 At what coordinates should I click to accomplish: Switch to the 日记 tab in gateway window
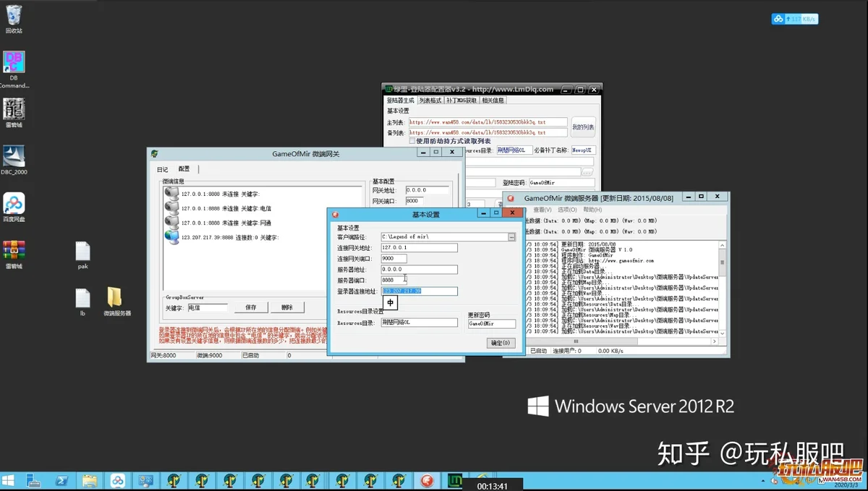(x=162, y=169)
